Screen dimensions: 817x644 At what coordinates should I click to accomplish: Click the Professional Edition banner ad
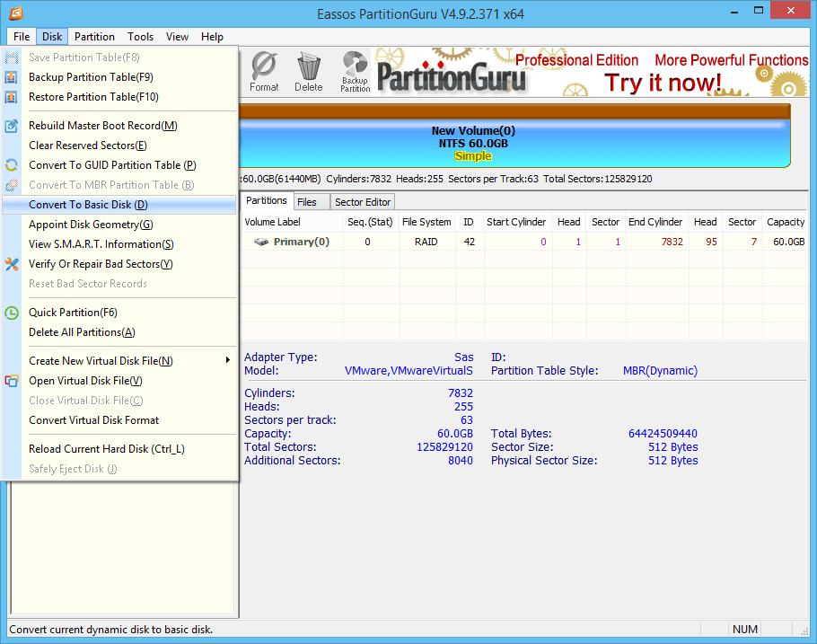pos(591,72)
